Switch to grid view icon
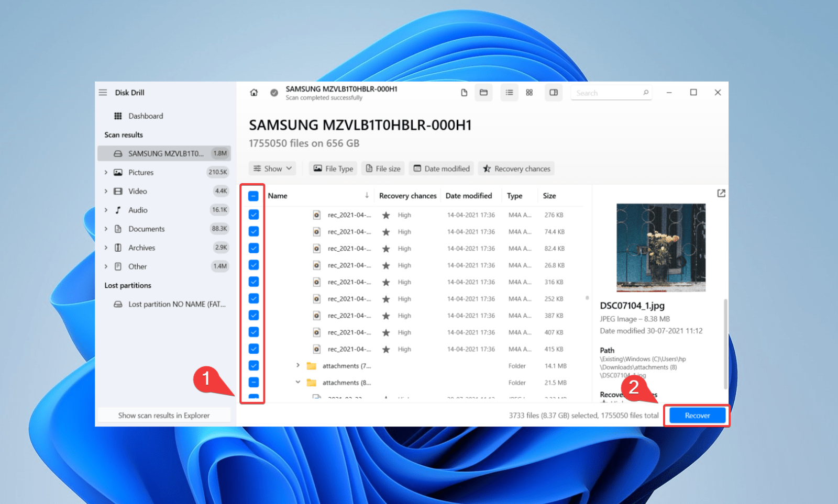This screenshot has height=504, width=838. click(x=529, y=92)
